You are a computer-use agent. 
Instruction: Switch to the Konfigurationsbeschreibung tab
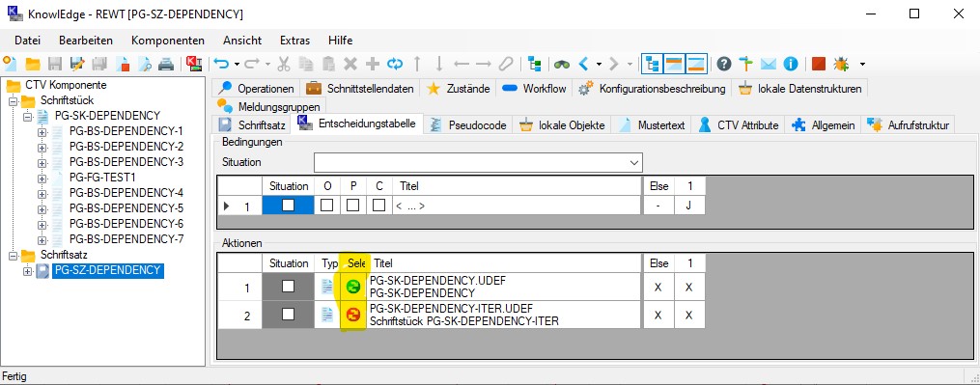point(653,89)
